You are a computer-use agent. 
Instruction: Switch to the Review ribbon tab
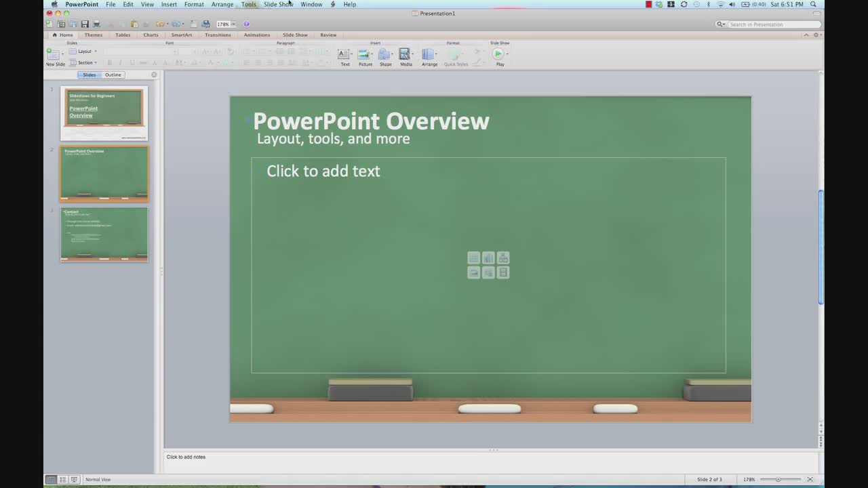click(328, 35)
